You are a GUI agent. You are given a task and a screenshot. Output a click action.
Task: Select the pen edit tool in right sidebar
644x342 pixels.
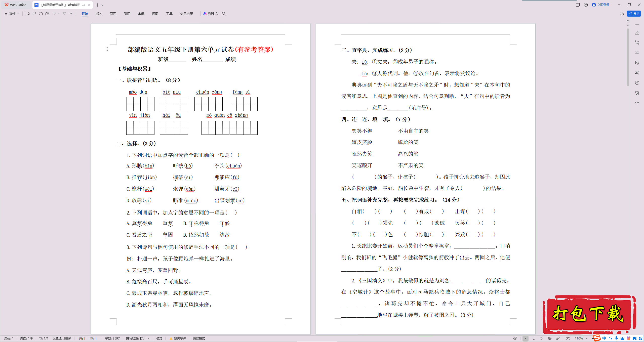637,33
